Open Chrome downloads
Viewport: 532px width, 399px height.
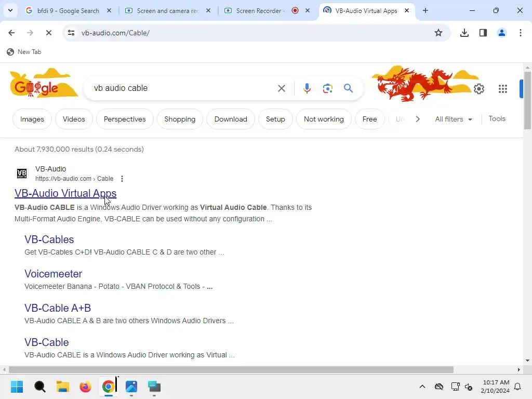[464, 33]
